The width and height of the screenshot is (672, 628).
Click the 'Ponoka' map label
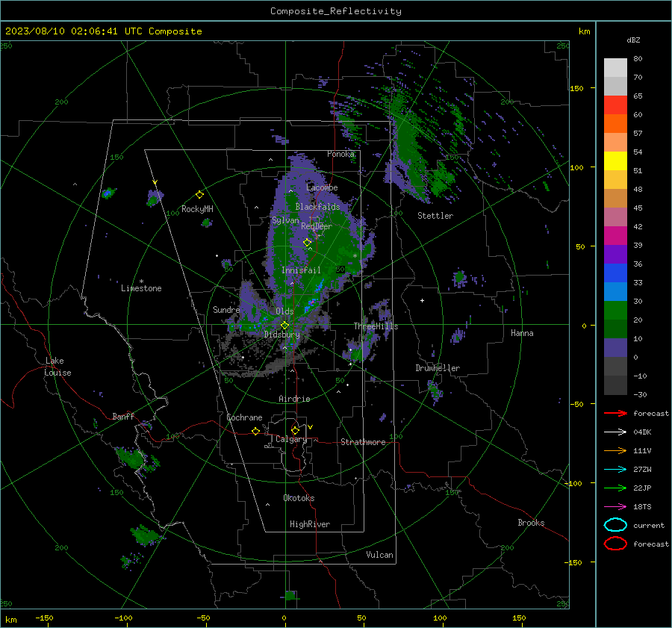[x=340, y=154]
